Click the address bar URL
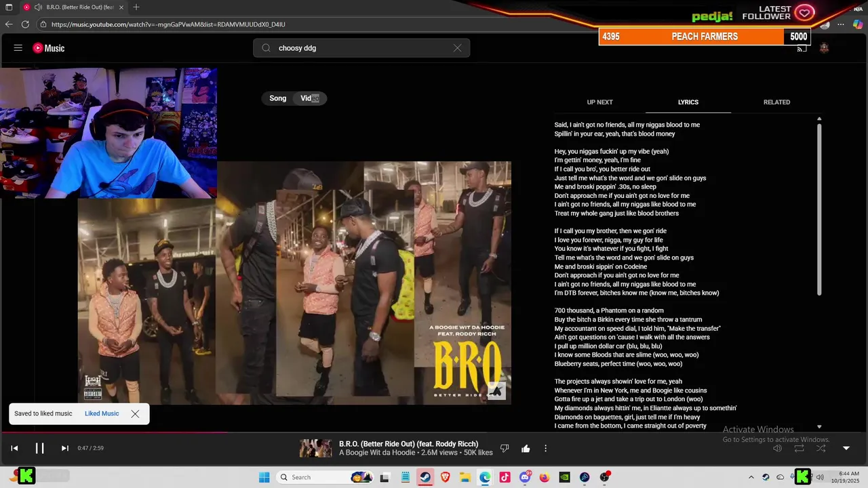This screenshot has width=868, height=488. click(168, 24)
